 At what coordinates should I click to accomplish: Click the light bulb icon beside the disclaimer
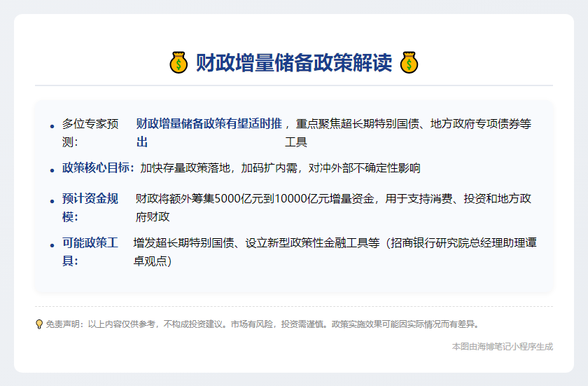point(39,324)
